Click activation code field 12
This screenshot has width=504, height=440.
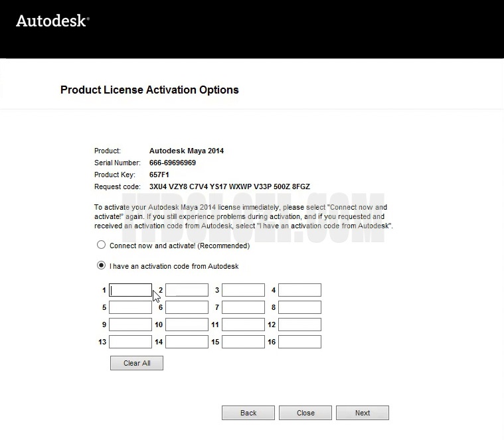point(299,325)
